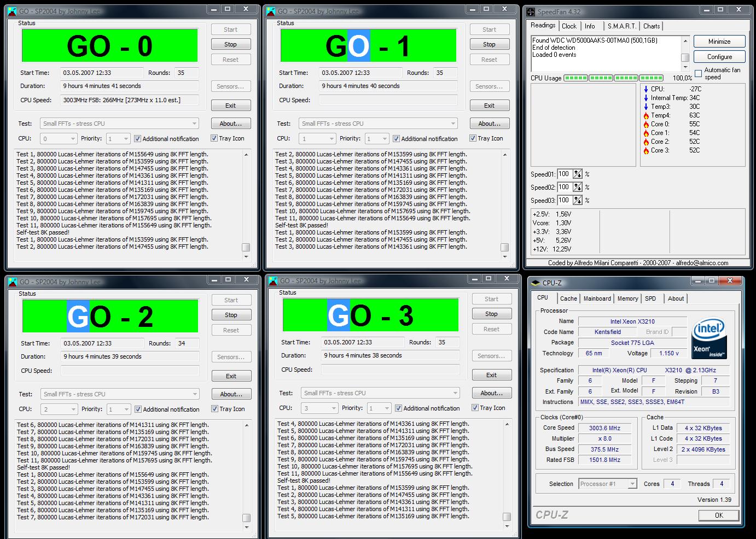Open the Test dropdown in the GO - 1 window
756x539 pixels.
(378, 124)
